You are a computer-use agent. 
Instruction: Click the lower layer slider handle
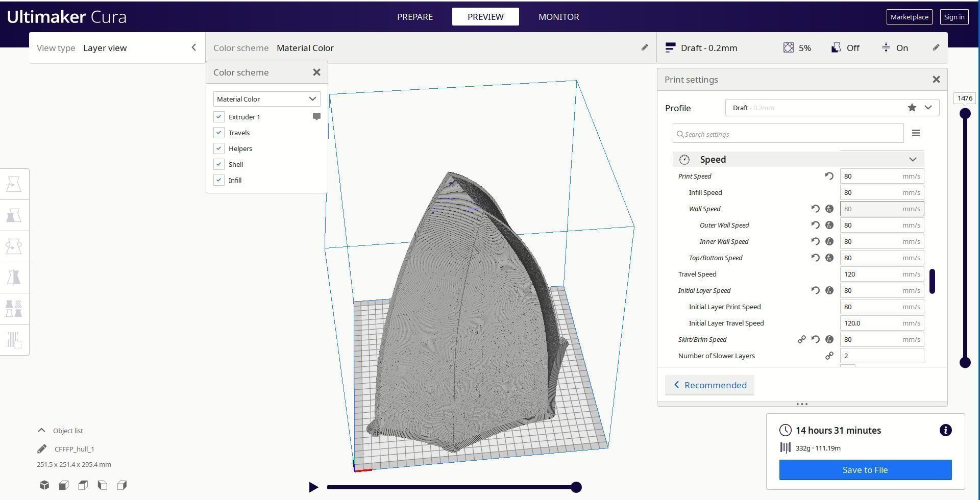pyautogui.click(x=965, y=363)
